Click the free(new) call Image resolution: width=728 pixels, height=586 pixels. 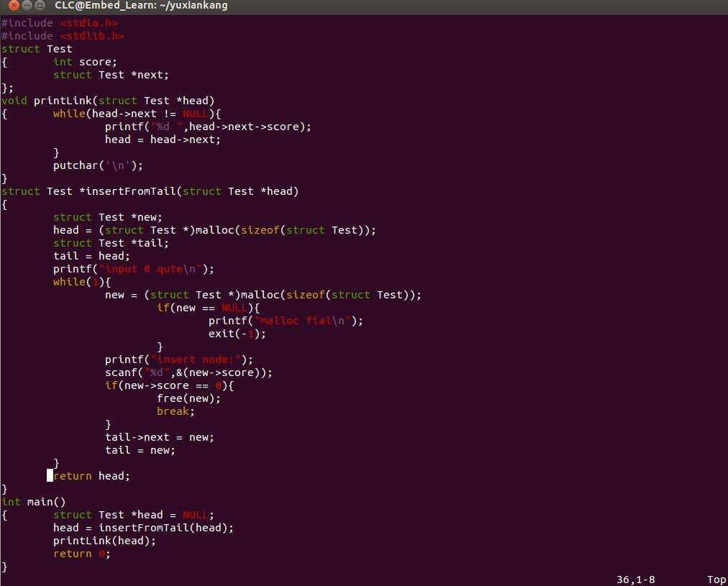point(188,398)
